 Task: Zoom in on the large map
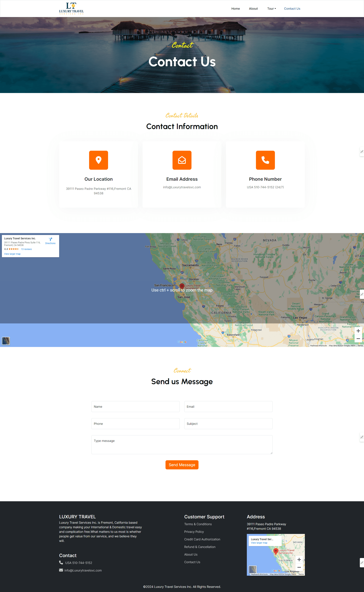point(358,331)
